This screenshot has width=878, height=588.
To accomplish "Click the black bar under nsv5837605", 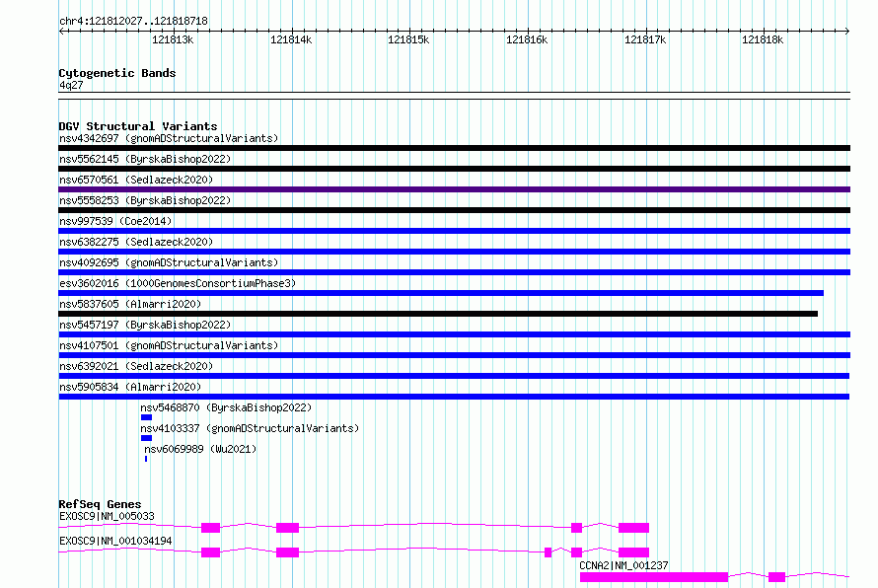I will click(x=438, y=314).
